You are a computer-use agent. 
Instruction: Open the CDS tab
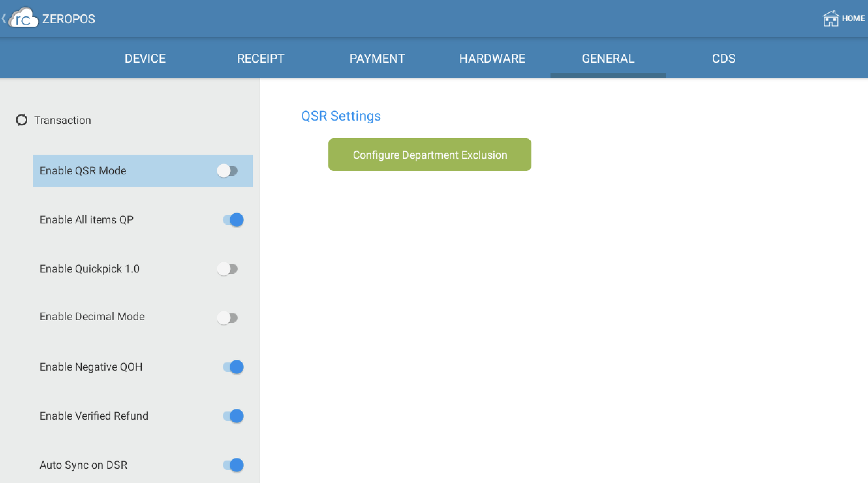724,58
